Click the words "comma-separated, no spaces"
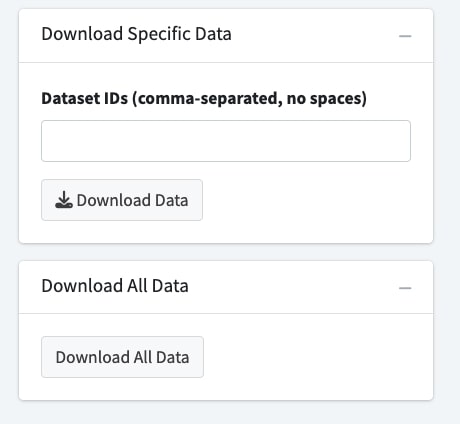The width and height of the screenshot is (460, 424). coord(250,99)
